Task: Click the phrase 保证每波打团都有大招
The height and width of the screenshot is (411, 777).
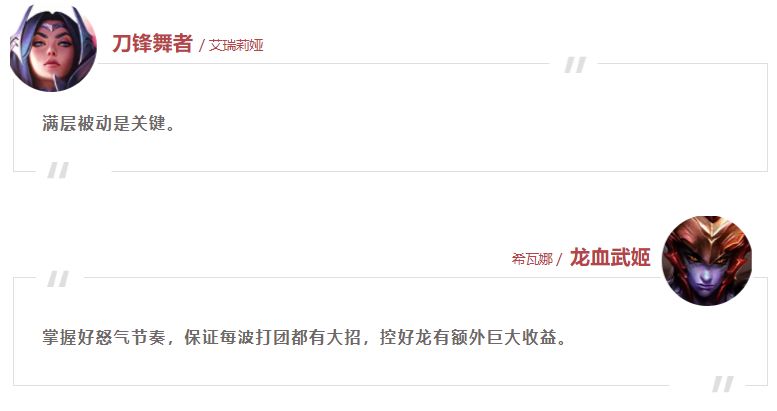Action: pos(272,338)
